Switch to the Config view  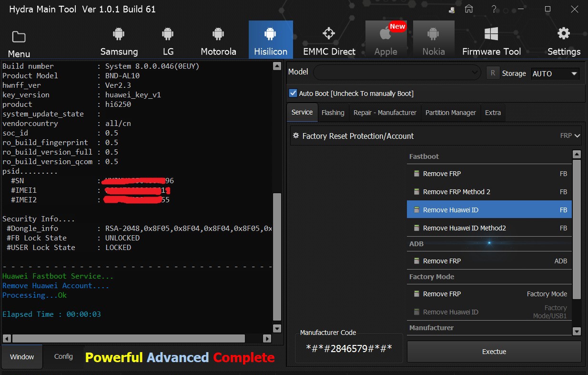click(x=63, y=356)
